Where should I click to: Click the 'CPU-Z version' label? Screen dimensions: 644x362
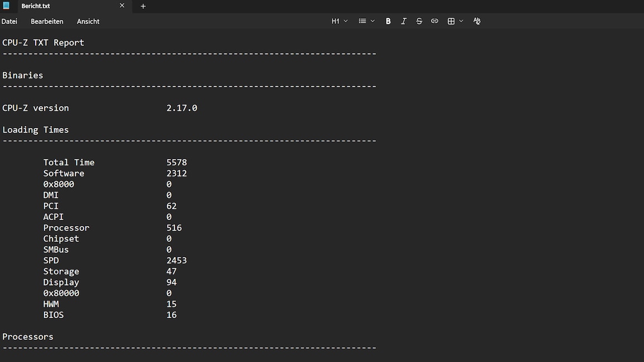tap(36, 108)
